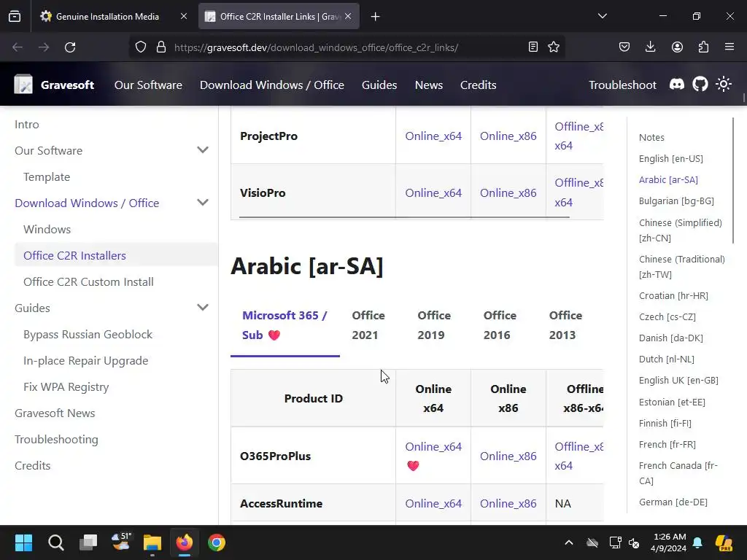
Task: Click Online_x64 link for O365ProPlus
Action: [433, 447]
